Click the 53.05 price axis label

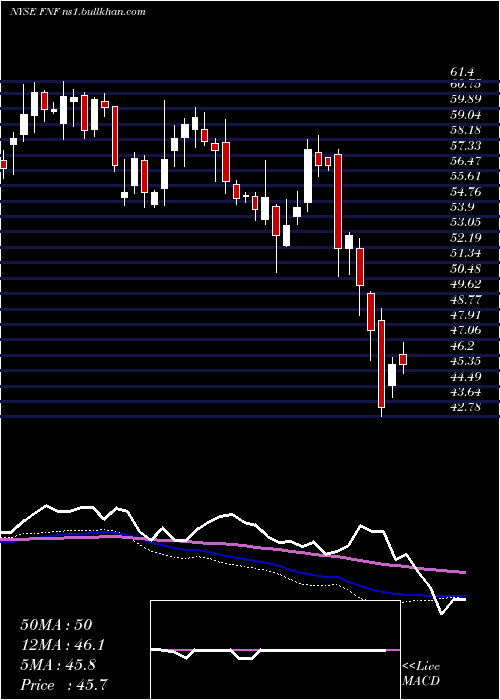(466, 222)
